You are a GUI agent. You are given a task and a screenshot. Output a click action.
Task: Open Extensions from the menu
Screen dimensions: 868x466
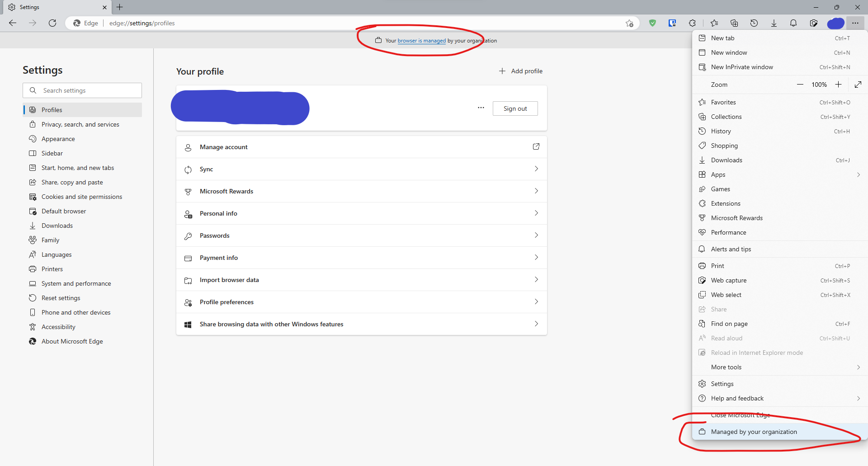tap(779, 203)
